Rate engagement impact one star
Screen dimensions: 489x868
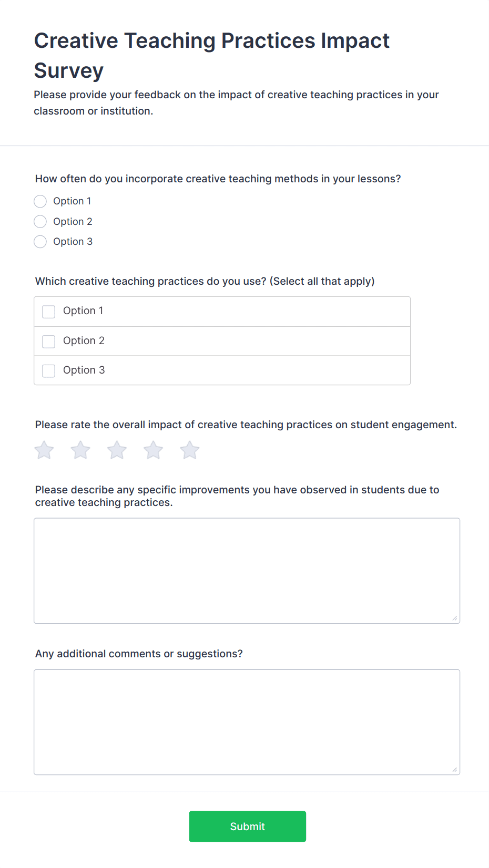click(44, 450)
